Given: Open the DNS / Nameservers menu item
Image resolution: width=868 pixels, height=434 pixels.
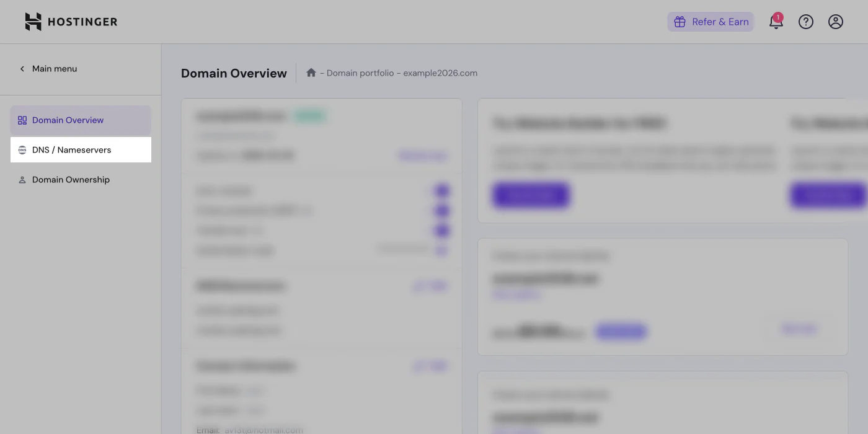Looking at the screenshot, I should pos(73,149).
